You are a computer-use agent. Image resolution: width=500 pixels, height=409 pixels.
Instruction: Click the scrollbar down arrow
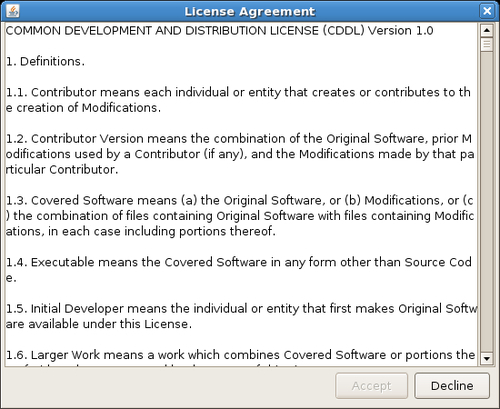click(487, 359)
